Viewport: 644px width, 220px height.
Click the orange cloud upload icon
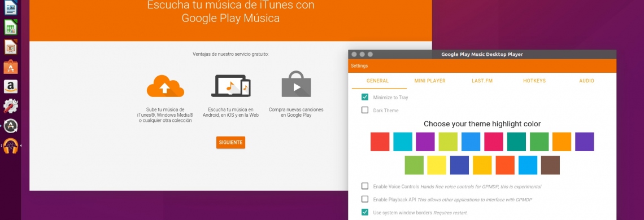tap(165, 86)
